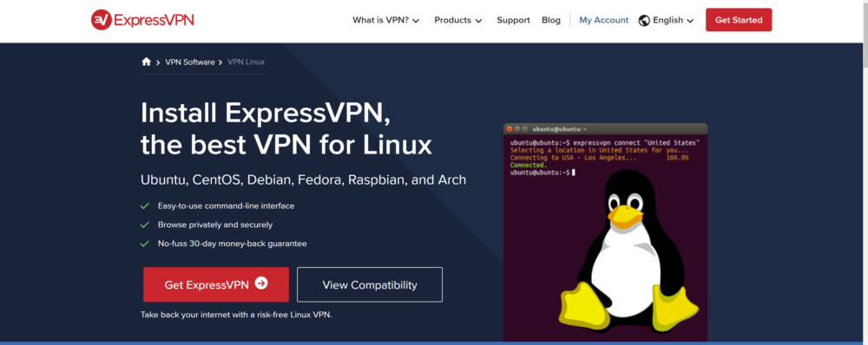Image resolution: width=868 pixels, height=345 pixels.
Task: Click the terminal title ubuntu@ubuntu
Action: click(559, 129)
